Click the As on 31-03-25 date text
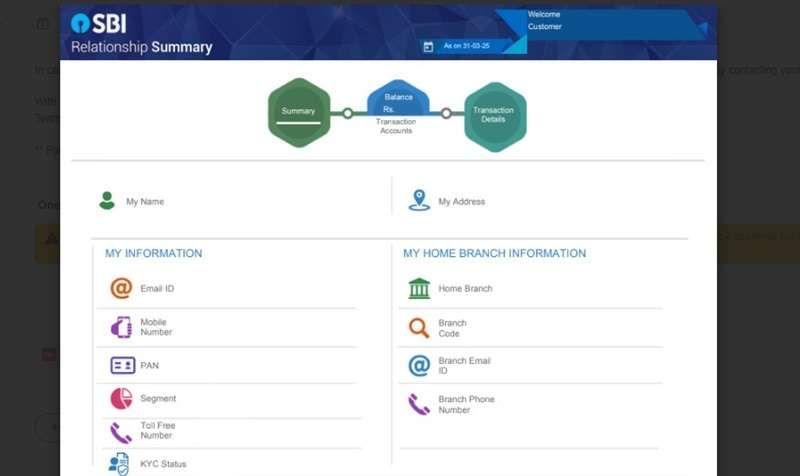This screenshot has height=476, width=800. click(466, 46)
